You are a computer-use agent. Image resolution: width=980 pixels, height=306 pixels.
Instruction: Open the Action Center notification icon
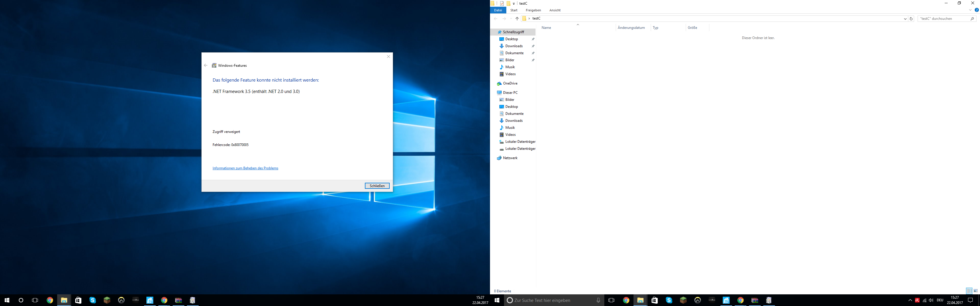tap(970, 300)
